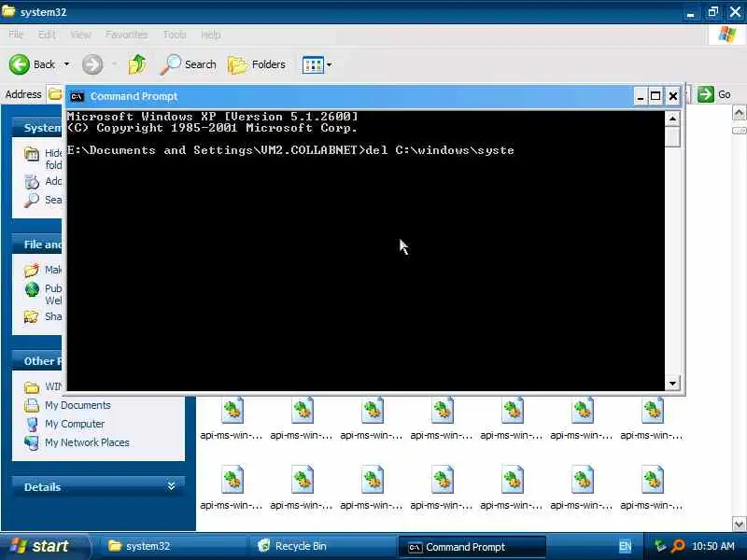
Task: Click the Go button by address bar
Action: (x=713, y=94)
